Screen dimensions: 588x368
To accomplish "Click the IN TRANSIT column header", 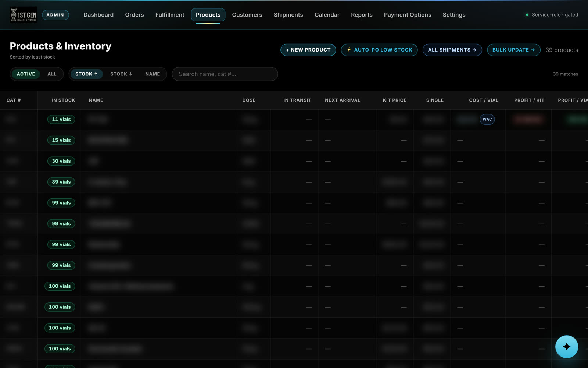I will point(297,100).
